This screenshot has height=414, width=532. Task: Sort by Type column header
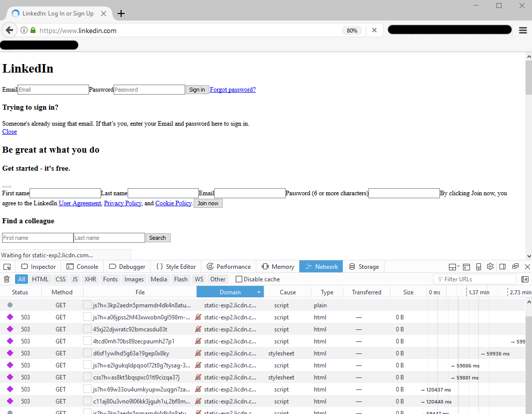[327, 292]
